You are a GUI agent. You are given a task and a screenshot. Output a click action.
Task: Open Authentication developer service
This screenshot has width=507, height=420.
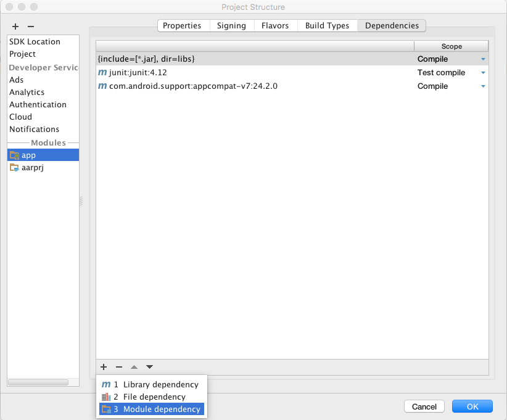[x=43, y=104]
